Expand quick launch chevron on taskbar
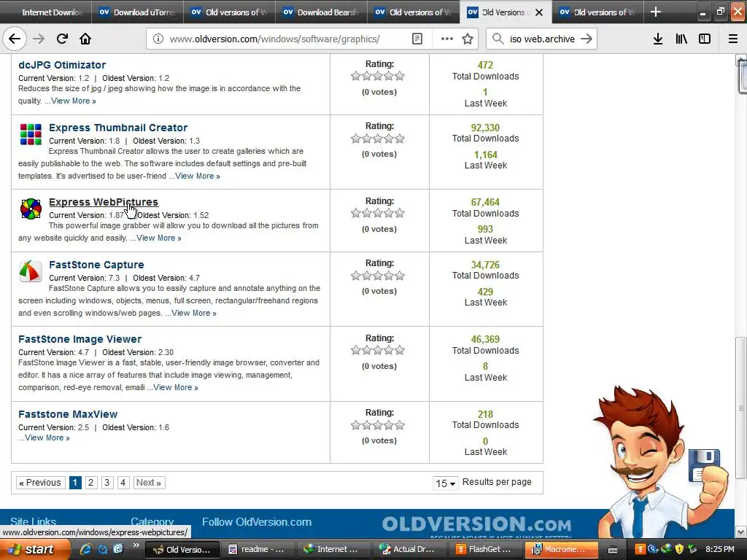The image size is (747, 560). tap(136, 545)
